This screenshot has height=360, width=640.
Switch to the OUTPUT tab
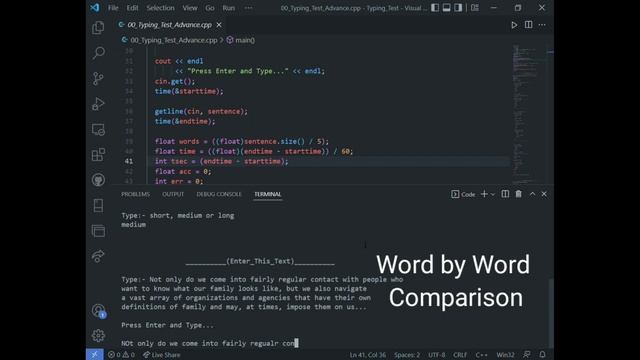pos(173,194)
